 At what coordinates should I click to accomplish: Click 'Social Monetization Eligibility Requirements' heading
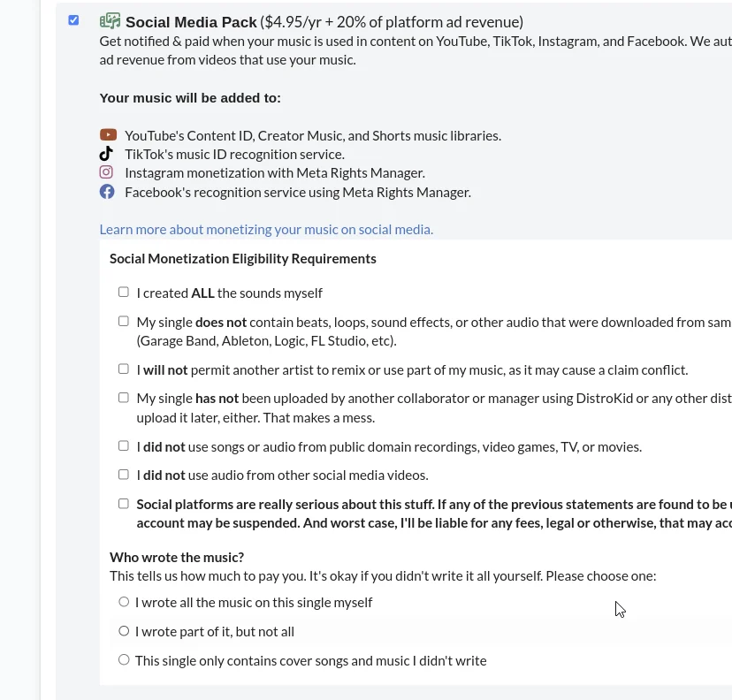tap(243, 259)
